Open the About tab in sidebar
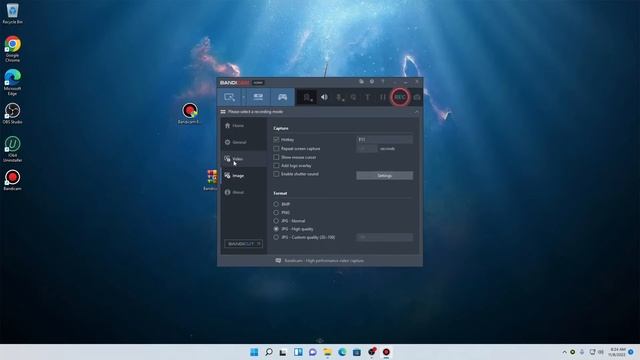 (244, 192)
